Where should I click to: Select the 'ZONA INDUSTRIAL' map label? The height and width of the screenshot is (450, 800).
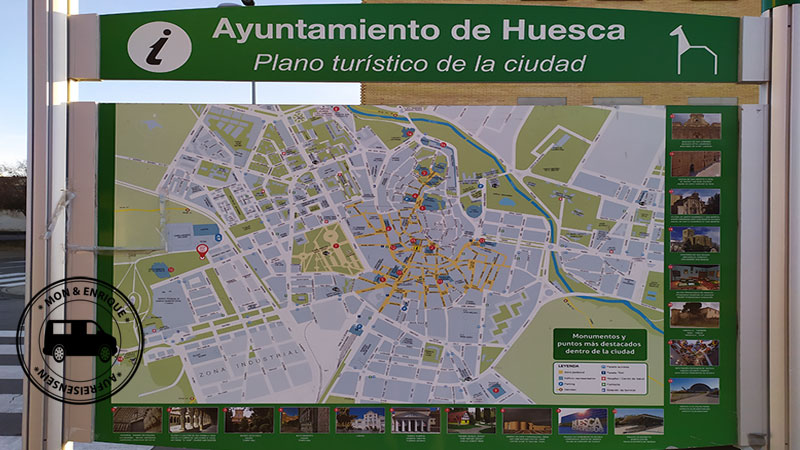pos(249,363)
